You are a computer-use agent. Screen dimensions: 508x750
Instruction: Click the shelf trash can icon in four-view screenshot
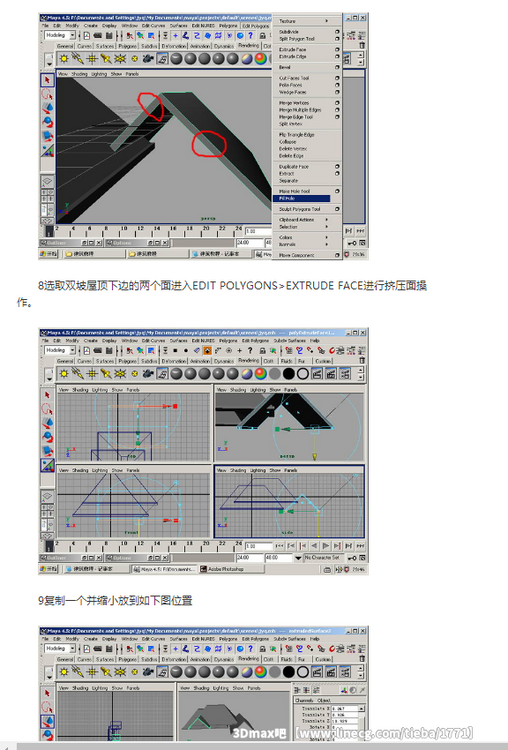click(x=362, y=361)
